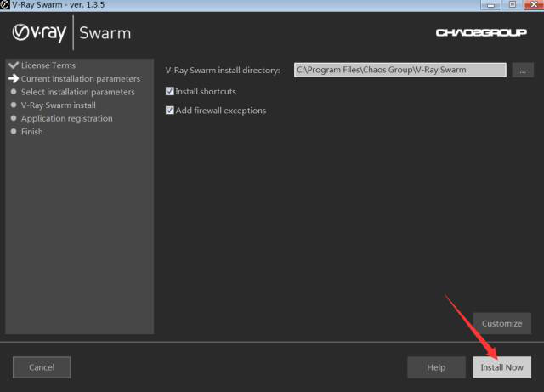Start installation with Install Now
544x392 pixels.
point(502,367)
